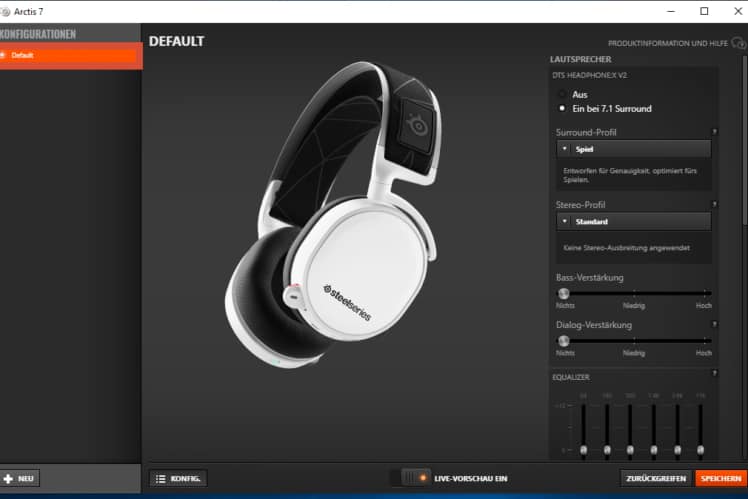Click the KONFIGURATIONEN sidebar header
The width and height of the screenshot is (748, 499).
click(x=38, y=34)
